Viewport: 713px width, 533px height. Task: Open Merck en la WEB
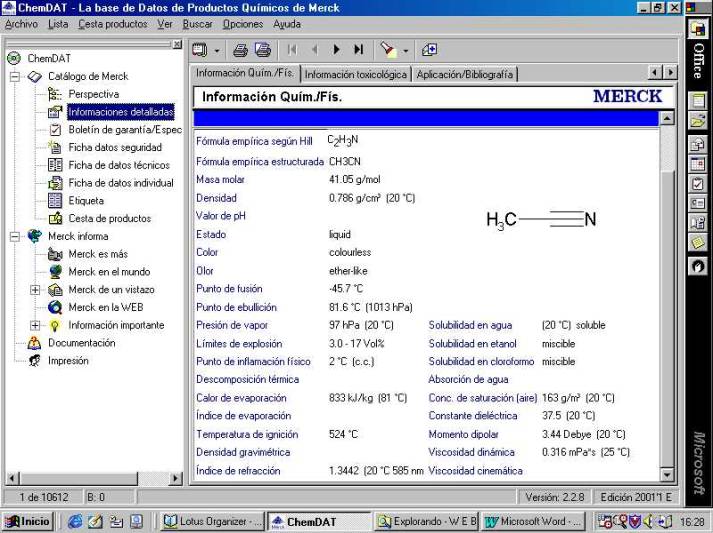coord(105,307)
